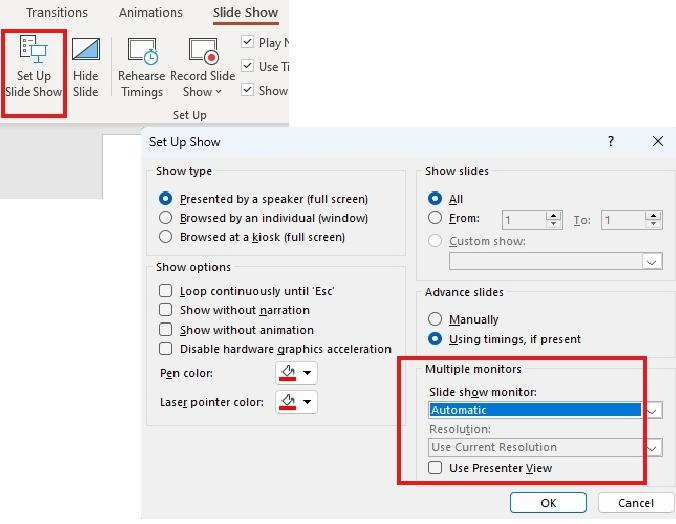676x524 pixels.
Task: Select the All slides radio button
Action: [435, 198]
